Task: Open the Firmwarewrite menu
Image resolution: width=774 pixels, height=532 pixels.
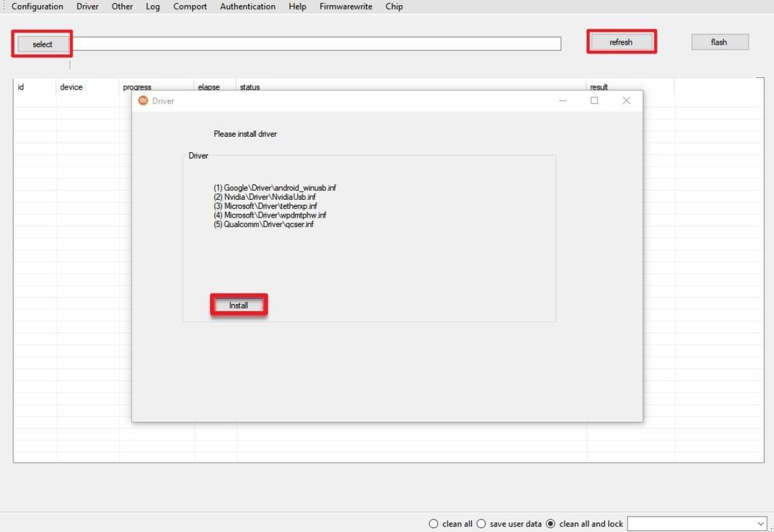Action: (x=346, y=6)
